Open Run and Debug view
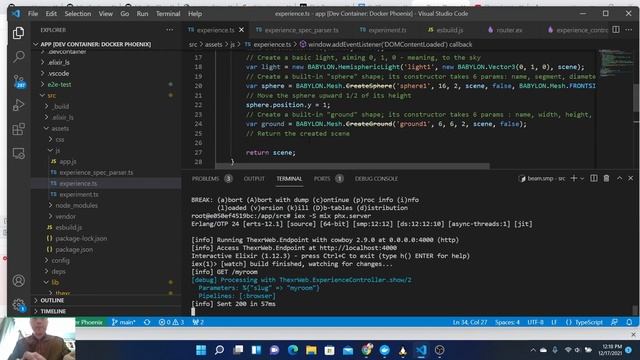 point(18,105)
